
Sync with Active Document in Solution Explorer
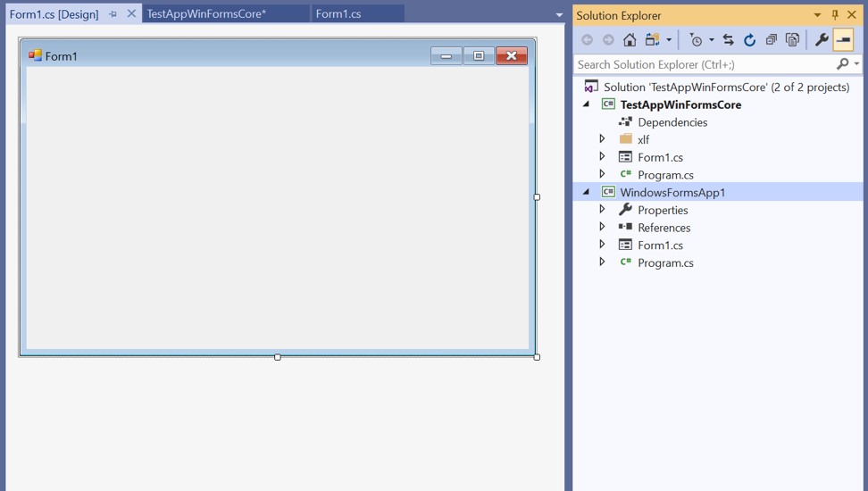(x=729, y=40)
